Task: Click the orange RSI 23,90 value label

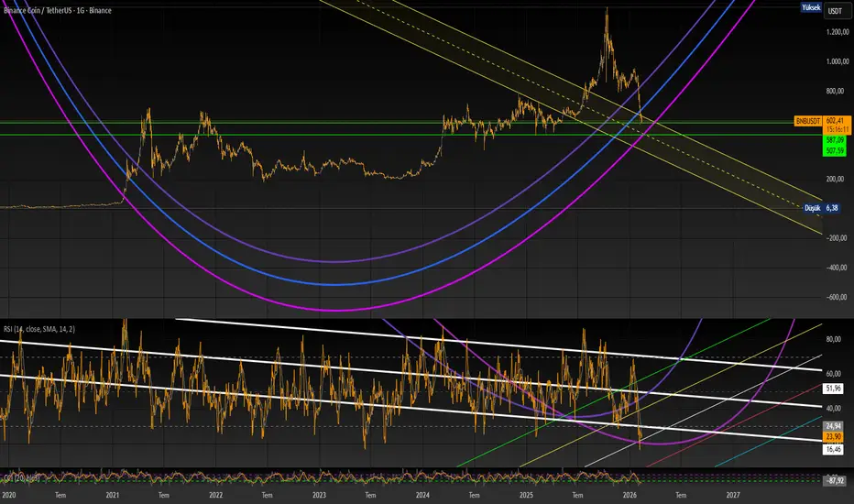Action: [x=834, y=438]
